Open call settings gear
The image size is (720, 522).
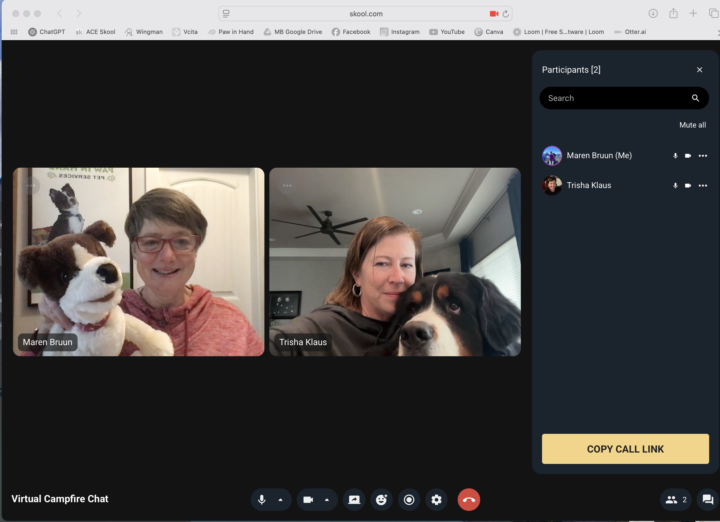click(x=437, y=500)
